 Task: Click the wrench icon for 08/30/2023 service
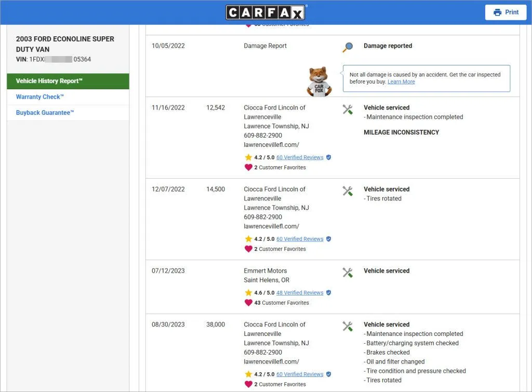click(x=348, y=326)
